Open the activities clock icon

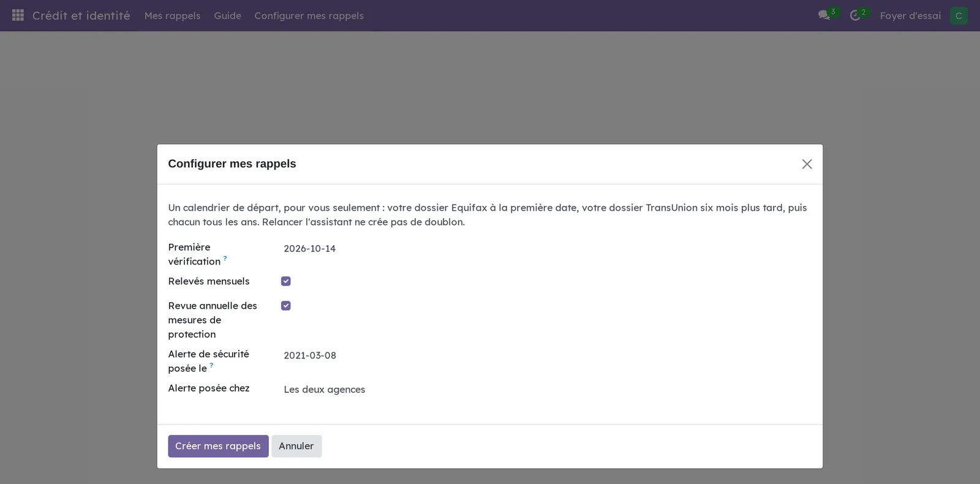(x=855, y=15)
